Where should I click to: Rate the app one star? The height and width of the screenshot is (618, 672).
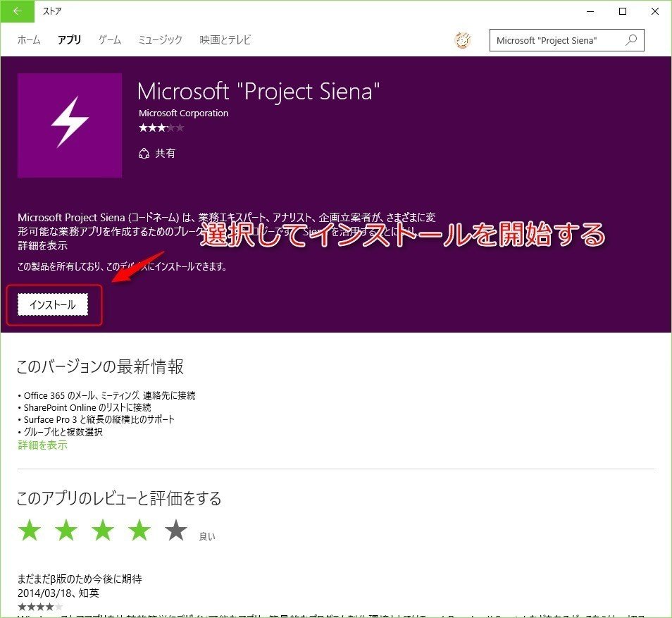click(x=30, y=530)
